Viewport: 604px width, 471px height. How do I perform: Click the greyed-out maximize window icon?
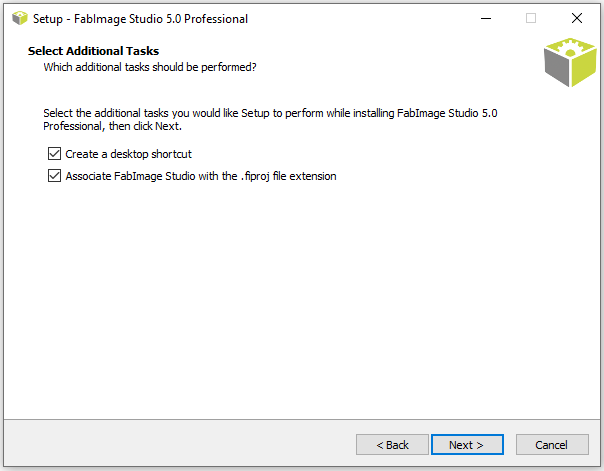[531, 18]
